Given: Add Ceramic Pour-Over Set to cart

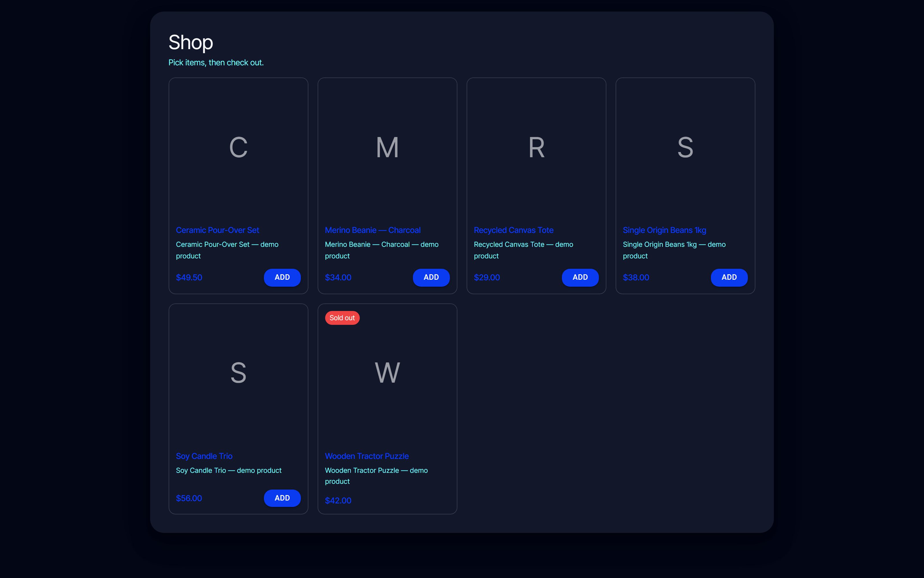Looking at the screenshot, I should (282, 277).
